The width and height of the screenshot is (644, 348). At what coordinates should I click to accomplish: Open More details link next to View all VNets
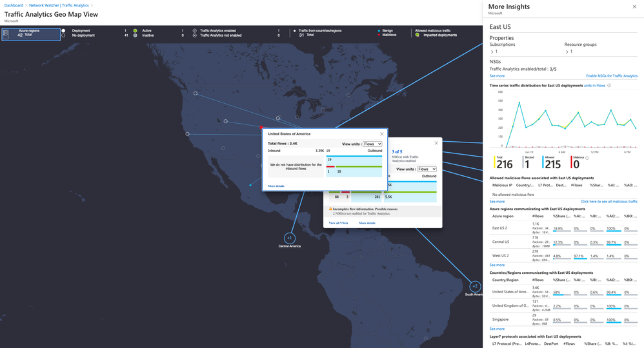tap(367, 223)
